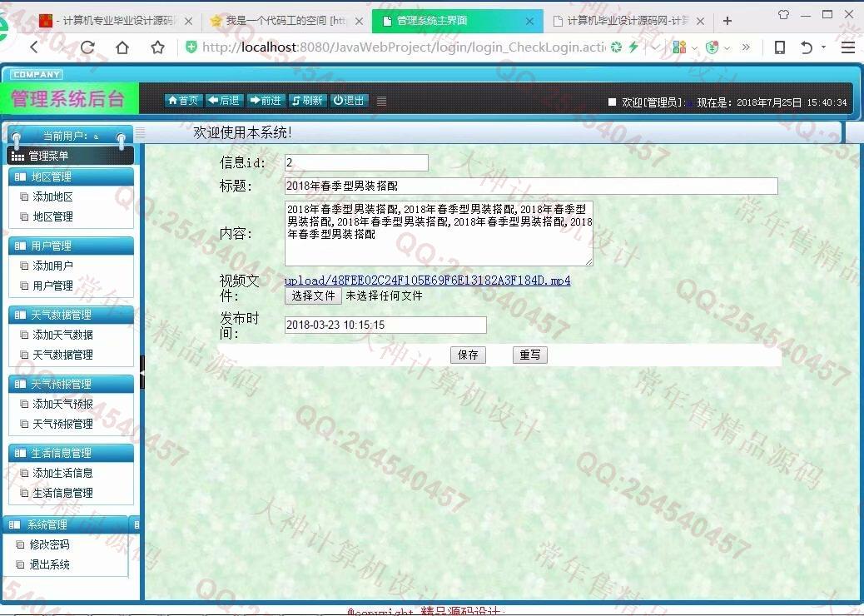
Task: Open 地区管理 sub-item in sidebar
Action: click(x=53, y=216)
